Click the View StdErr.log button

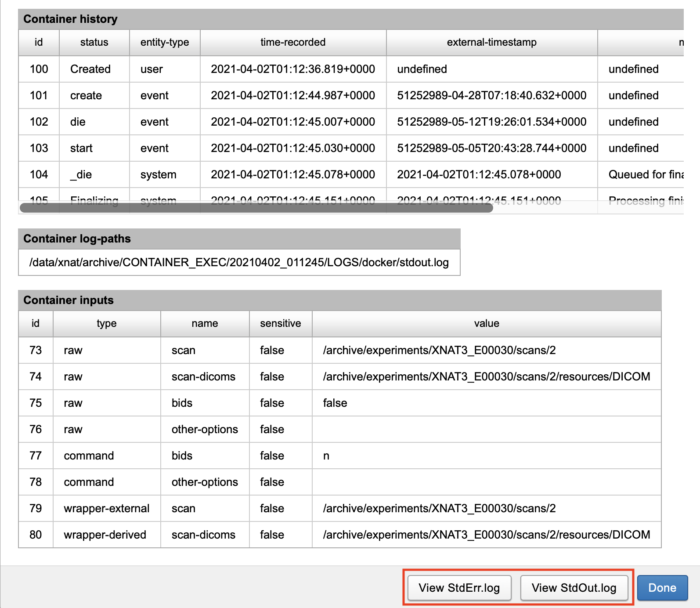459,588
